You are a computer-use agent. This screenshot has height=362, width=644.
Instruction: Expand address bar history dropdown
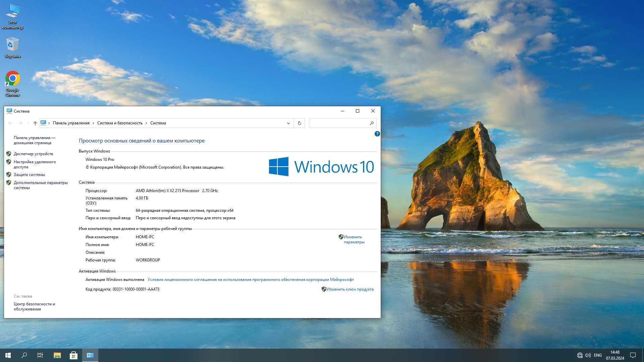(x=288, y=123)
